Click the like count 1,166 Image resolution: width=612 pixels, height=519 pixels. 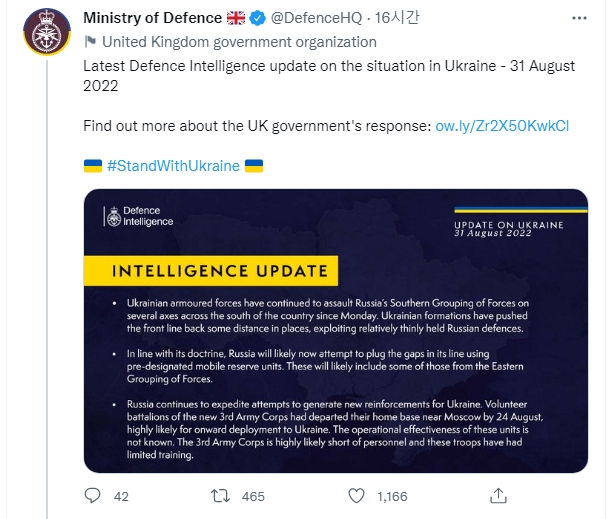coord(392,496)
